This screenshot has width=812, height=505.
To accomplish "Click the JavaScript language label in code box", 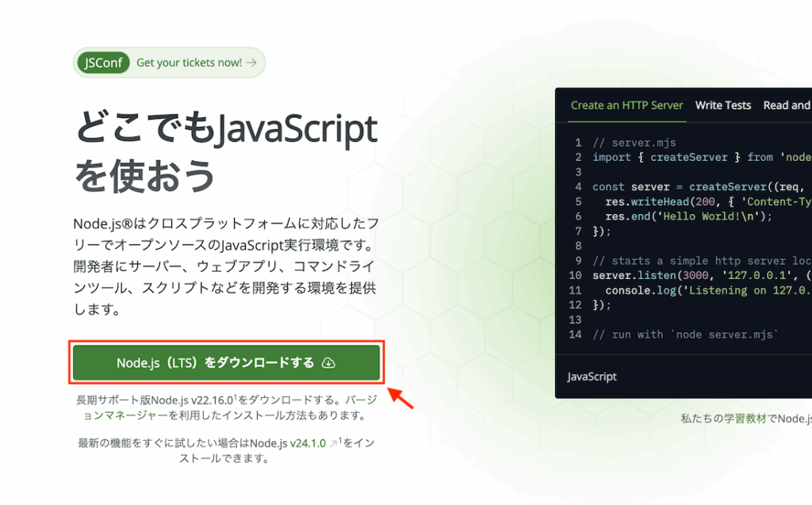I will [x=592, y=377].
